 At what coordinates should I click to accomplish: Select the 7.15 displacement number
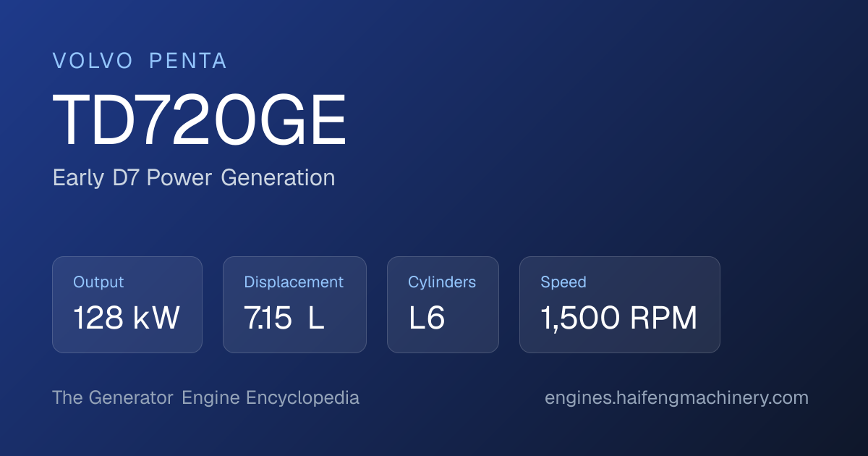[268, 318]
